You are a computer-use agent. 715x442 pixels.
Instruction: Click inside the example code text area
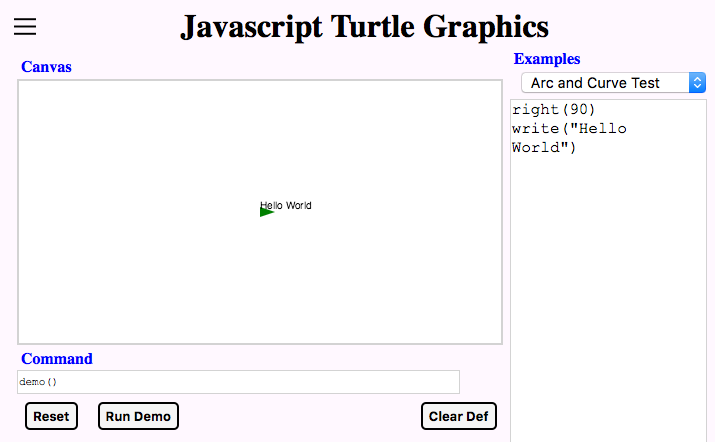tap(608, 270)
